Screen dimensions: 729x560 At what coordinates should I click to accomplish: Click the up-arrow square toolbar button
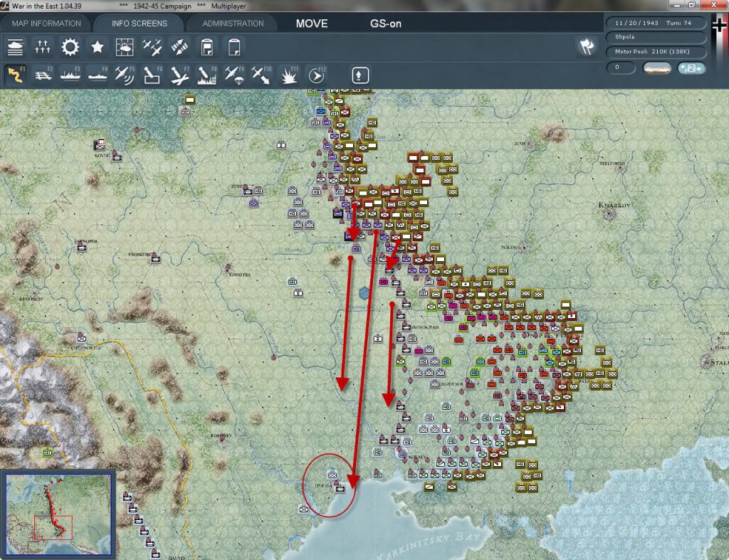pyautogui.click(x=360, y=75)
